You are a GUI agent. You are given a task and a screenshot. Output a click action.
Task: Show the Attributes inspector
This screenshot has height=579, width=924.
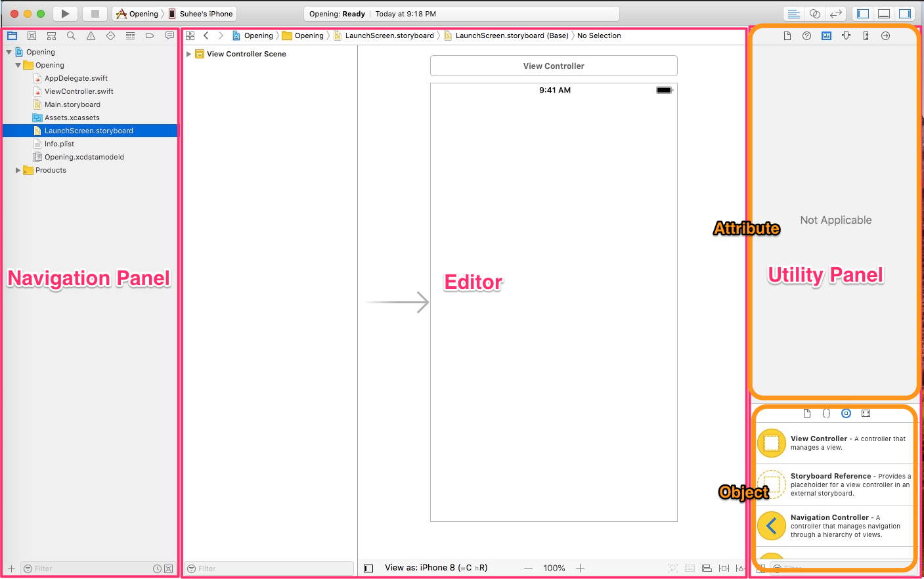coord(847,35)
